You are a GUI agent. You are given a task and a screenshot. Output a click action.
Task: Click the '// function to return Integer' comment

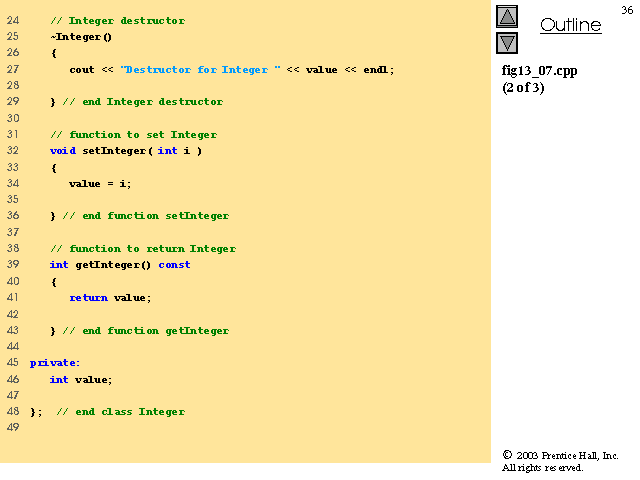coord(143,249)
